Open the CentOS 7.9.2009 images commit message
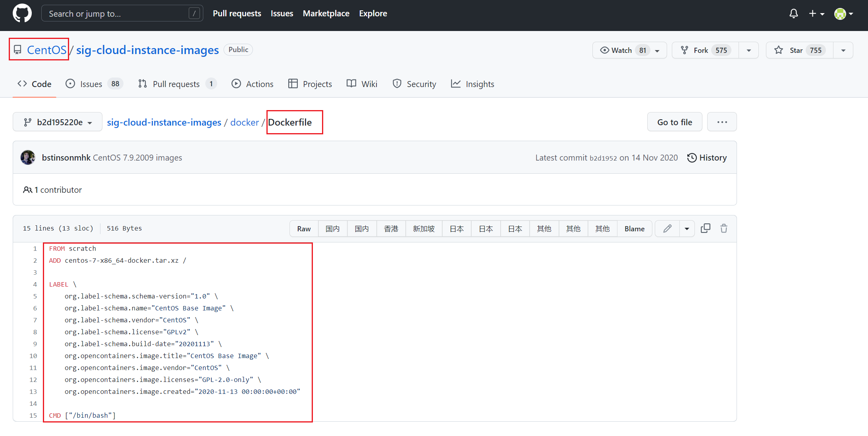 click(137, 157)
